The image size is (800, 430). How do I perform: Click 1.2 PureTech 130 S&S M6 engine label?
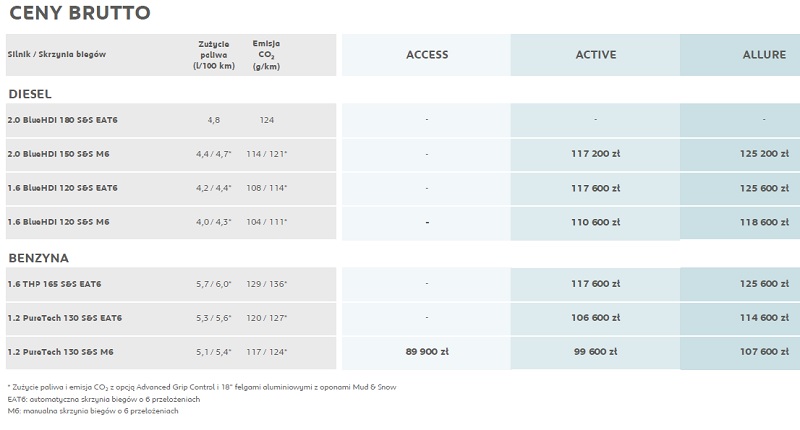point(60,352)
